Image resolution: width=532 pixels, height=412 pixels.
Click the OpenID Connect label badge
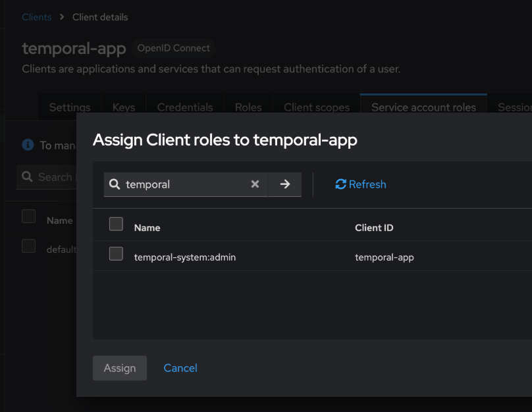(x=173, y=48)
